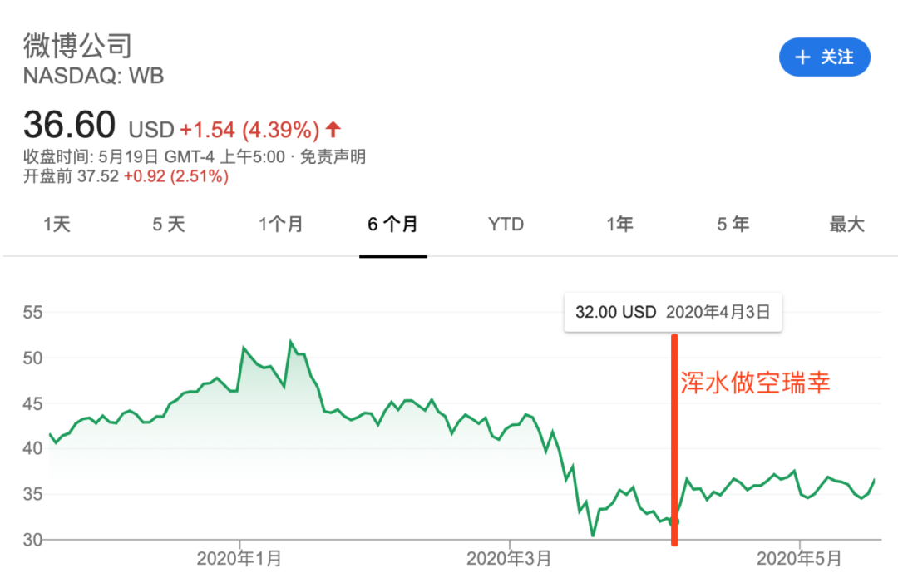
Task: Click the 2020年5月 axis label
Action: click(799, 559)
